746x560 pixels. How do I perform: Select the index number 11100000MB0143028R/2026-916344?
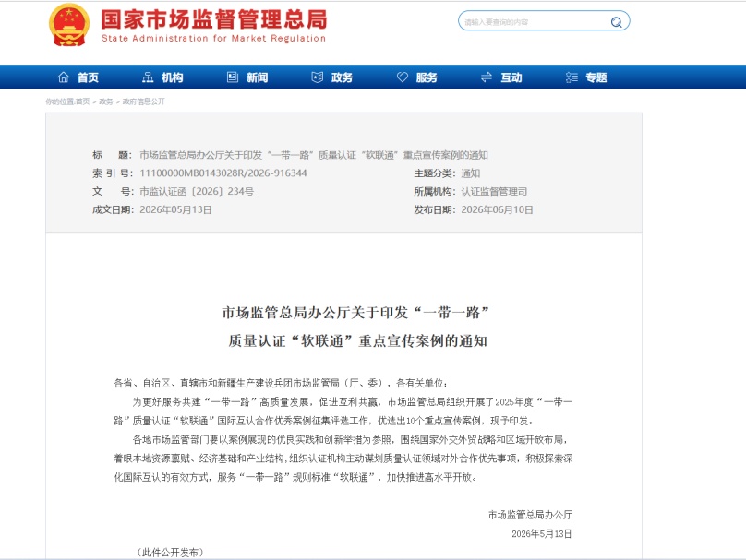point(223,173)
